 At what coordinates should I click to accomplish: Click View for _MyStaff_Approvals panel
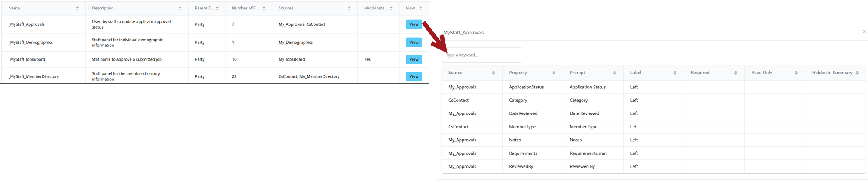click(414, 24)
